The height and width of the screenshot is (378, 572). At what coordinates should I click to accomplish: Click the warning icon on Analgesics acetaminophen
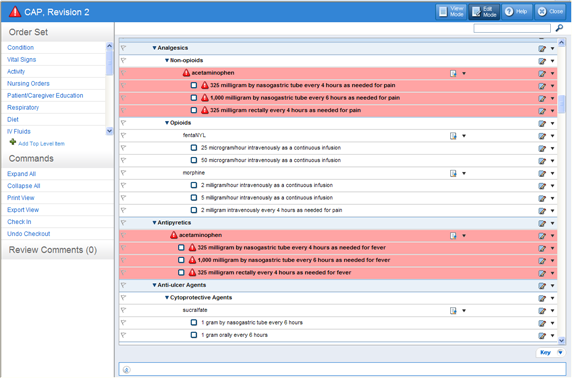click(x=186, y=73)
